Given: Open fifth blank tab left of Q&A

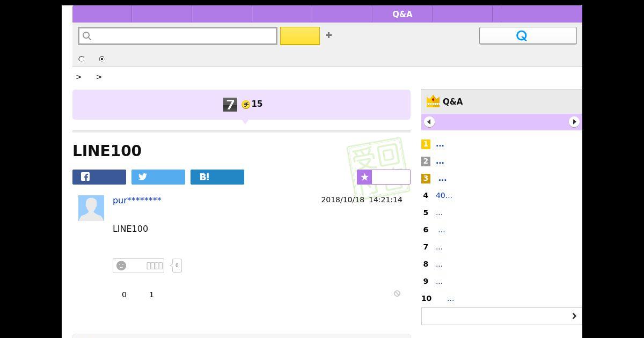Looking at the screenshot, I should (x=342, y=14).
